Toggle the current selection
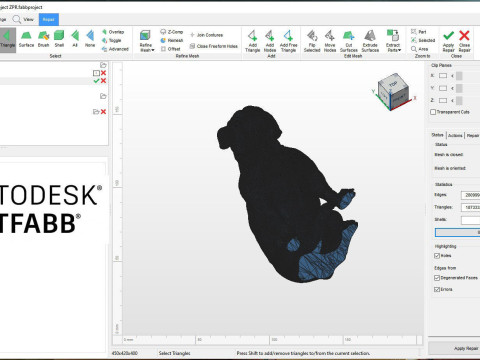The width and height of the screenshot is (480, 360). tap(112, 40)
